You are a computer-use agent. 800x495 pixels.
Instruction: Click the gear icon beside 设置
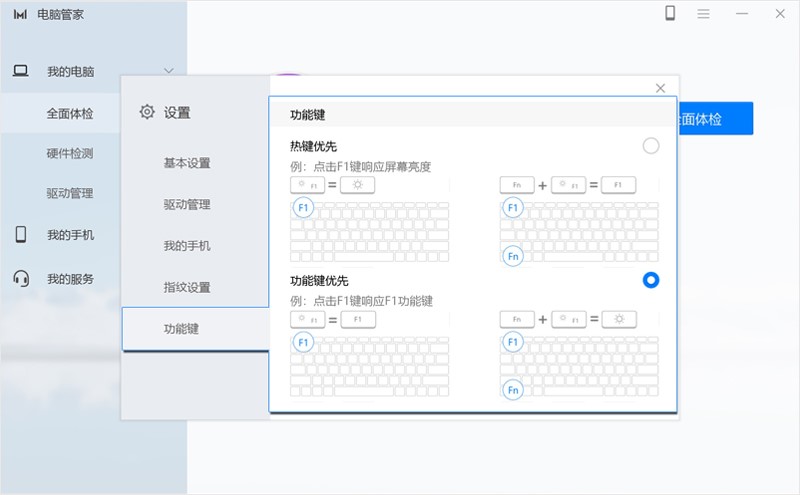pos(147,112)
